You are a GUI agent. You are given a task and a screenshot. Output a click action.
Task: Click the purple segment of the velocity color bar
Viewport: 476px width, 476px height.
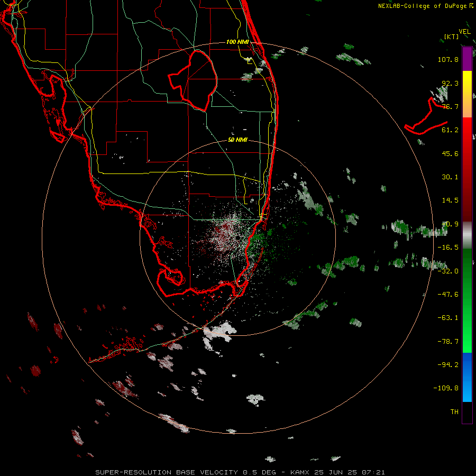(x=467, y=59)
